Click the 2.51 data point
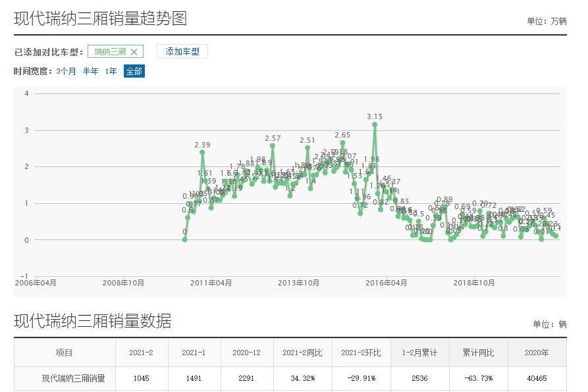The image size is (588, 392). tap(307, 149)
